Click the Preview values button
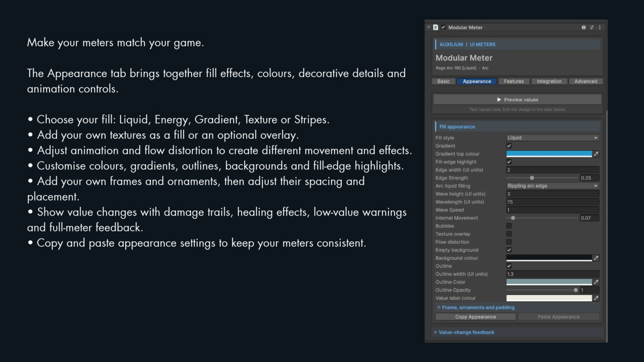Image resolution: width=644 pixels, height=362 pixels. pos(517,100)
